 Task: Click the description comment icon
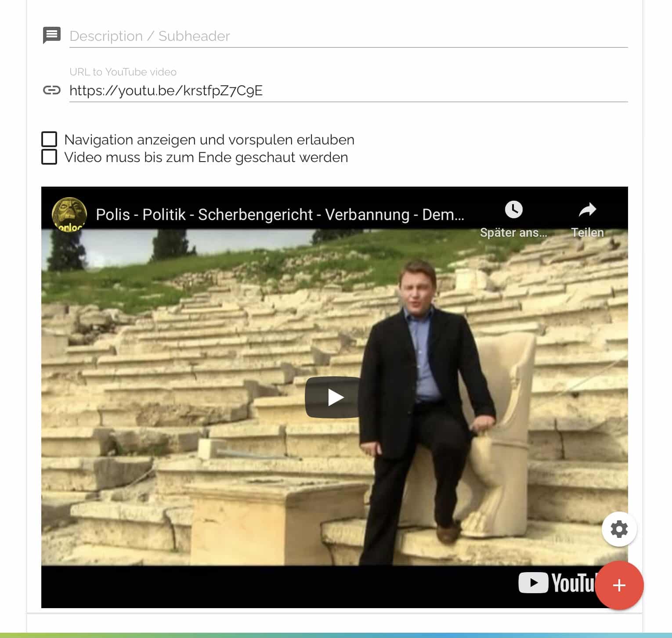(51, 35)
